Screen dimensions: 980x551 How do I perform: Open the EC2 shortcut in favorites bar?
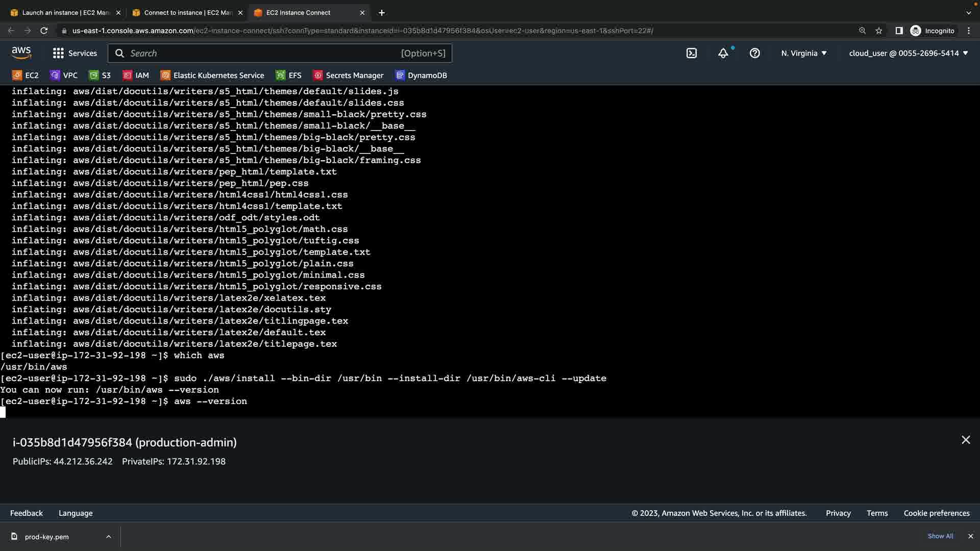[26, 76]
